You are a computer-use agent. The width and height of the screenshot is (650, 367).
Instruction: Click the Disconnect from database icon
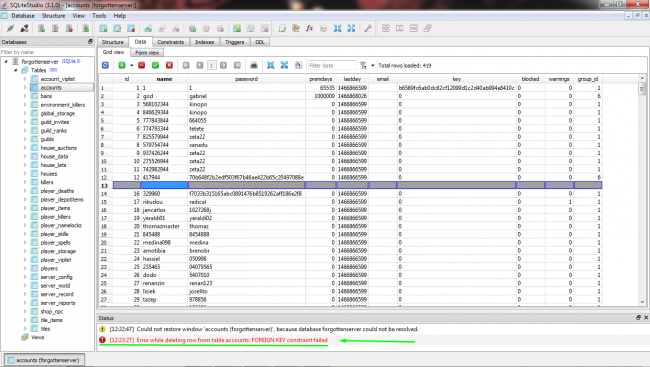pos(24,28)
